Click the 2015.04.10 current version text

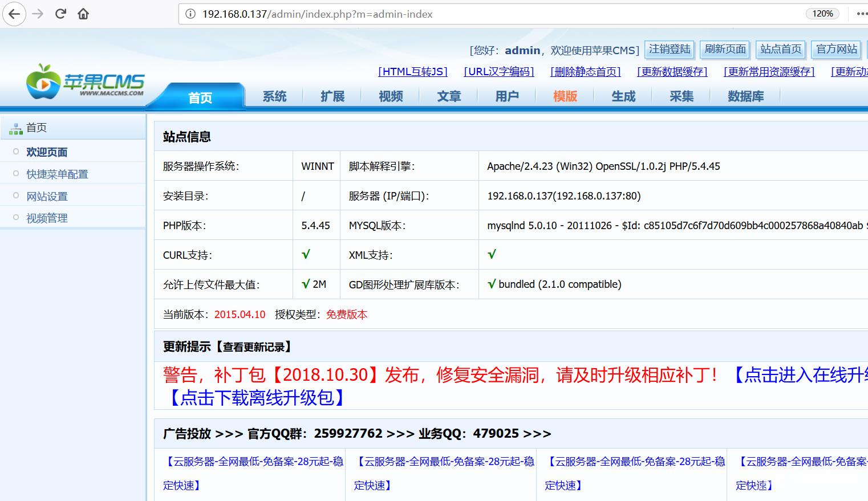coord(240,315)
